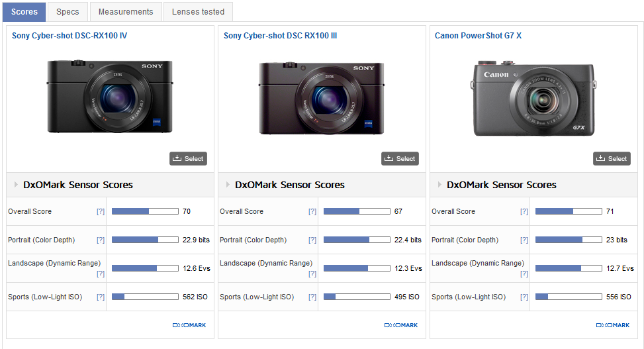Viewport: 644px width, 349px height.
Task: Open Portrait Color Depth help for RX100 IV
Action: 101,240
